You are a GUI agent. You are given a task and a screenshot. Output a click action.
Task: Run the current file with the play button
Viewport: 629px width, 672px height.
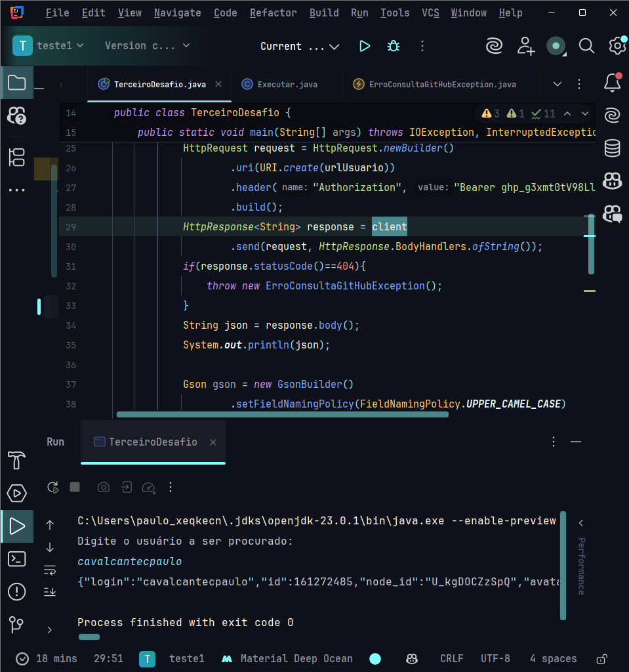[x=365, y=46]
